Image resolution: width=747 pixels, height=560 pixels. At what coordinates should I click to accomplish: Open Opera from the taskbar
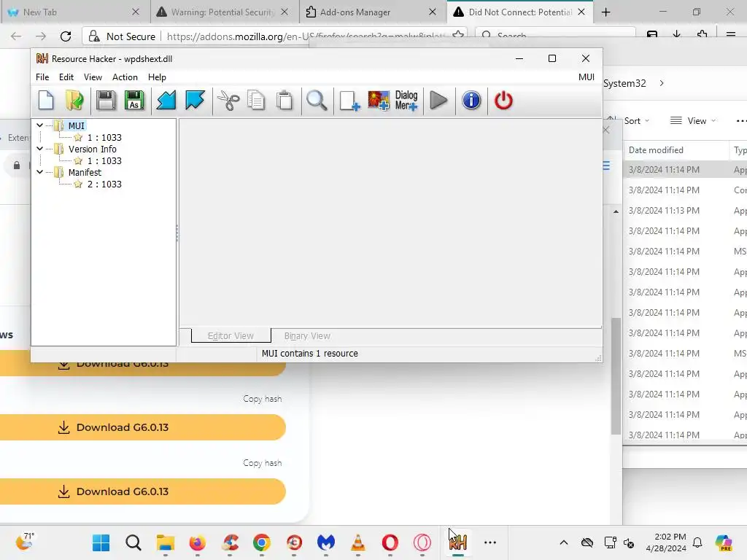point(390,542)
